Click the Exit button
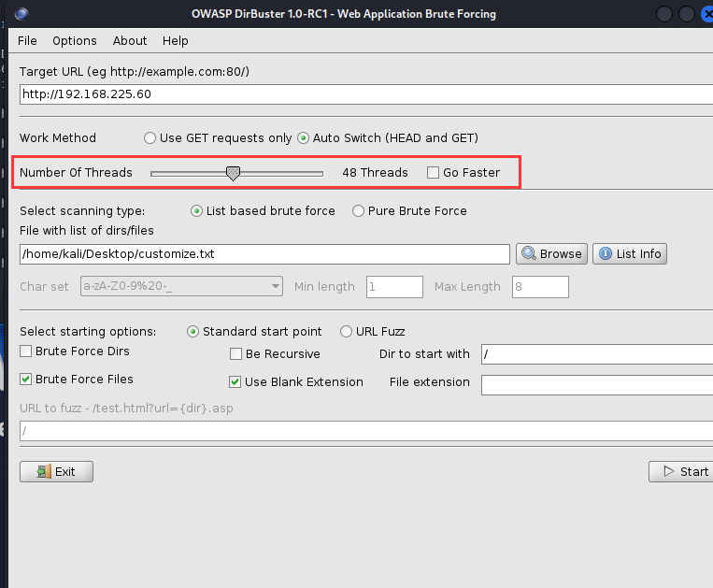This screenshot has height=588, width=713. pyautogui.click(x=56, y=471)
